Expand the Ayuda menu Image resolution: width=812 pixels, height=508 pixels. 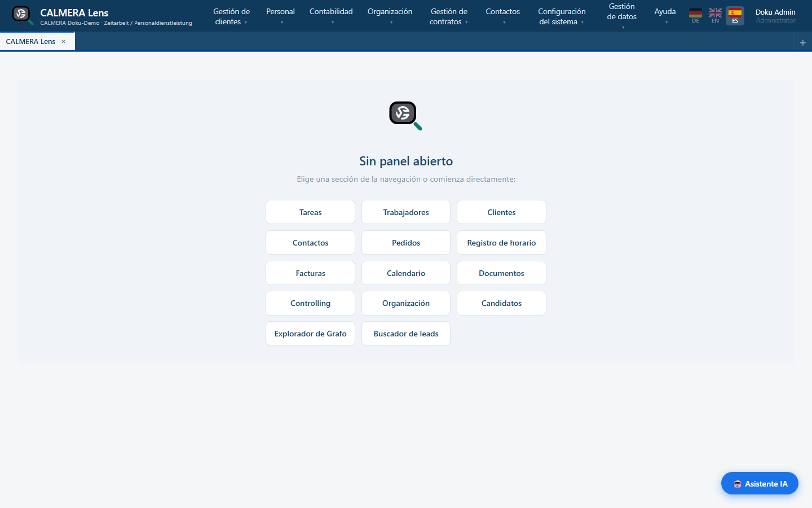[665, 16]
